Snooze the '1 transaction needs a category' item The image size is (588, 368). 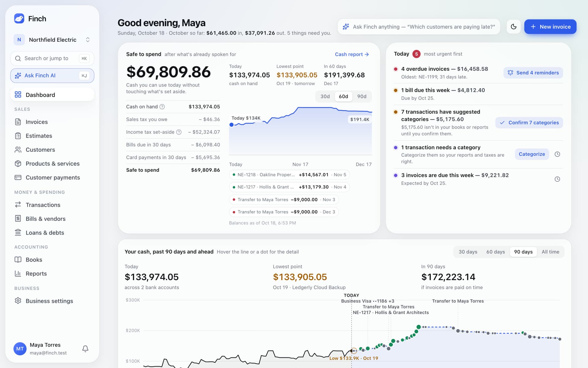pyautogui.click(x=557, y=154)
